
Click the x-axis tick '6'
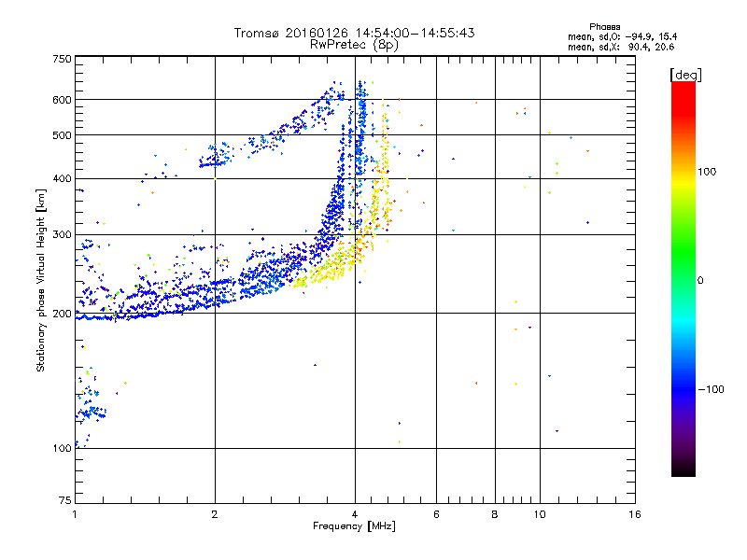point(436,514)
